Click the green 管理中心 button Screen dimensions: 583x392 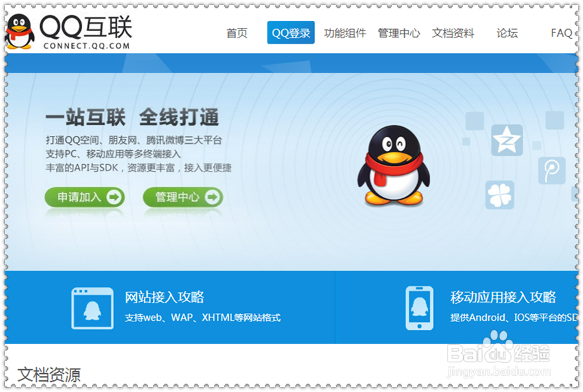pos(183,197)
